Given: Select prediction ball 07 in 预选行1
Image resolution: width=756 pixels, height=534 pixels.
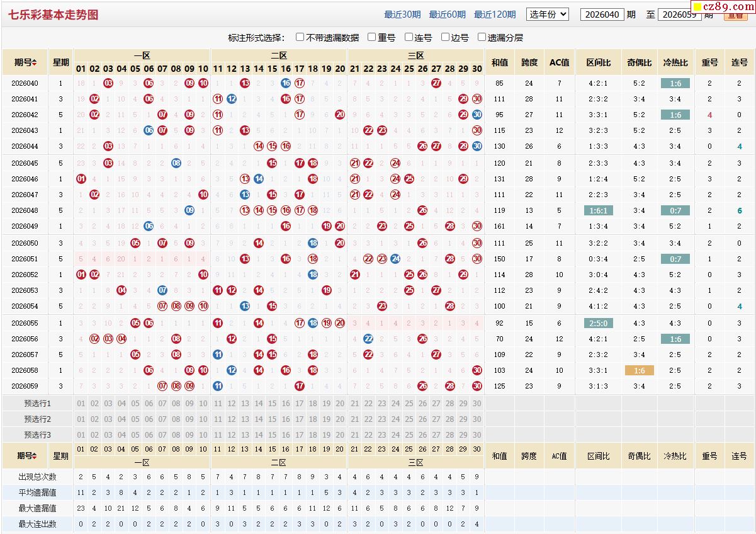Looking at the screenshot, I should pos(162,404).
